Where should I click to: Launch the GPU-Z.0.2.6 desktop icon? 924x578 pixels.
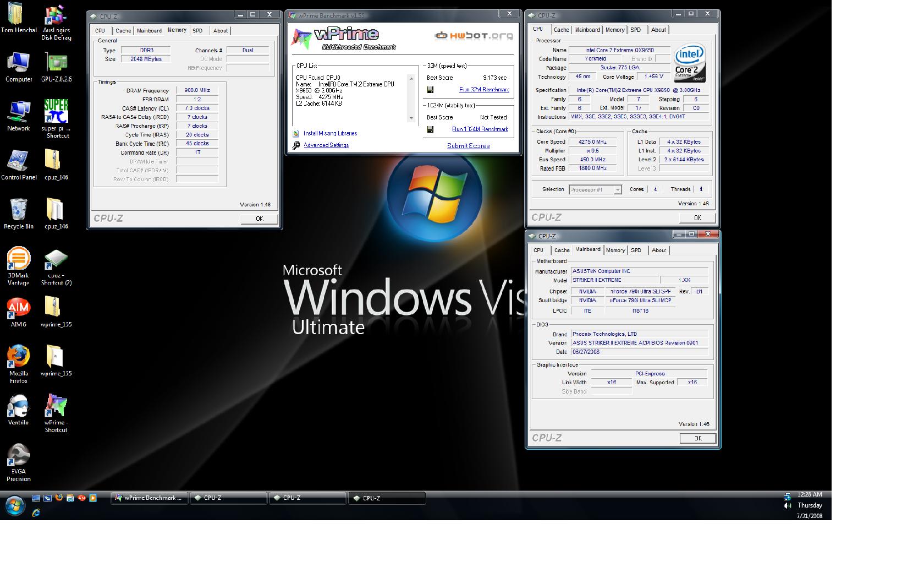coord(56,67)
